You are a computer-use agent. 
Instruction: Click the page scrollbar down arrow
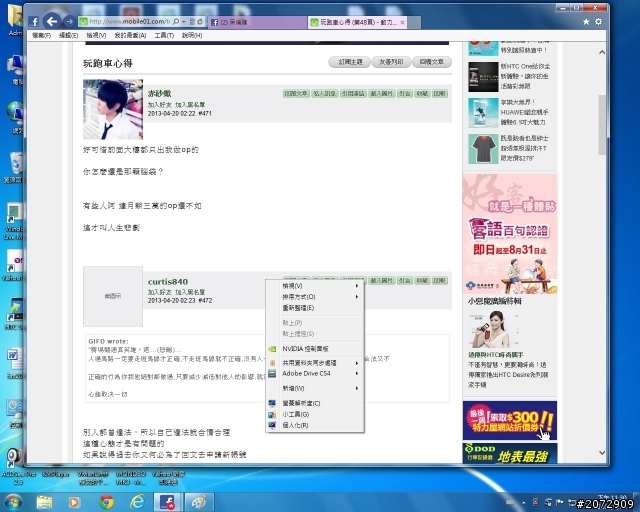pos(602,452)
